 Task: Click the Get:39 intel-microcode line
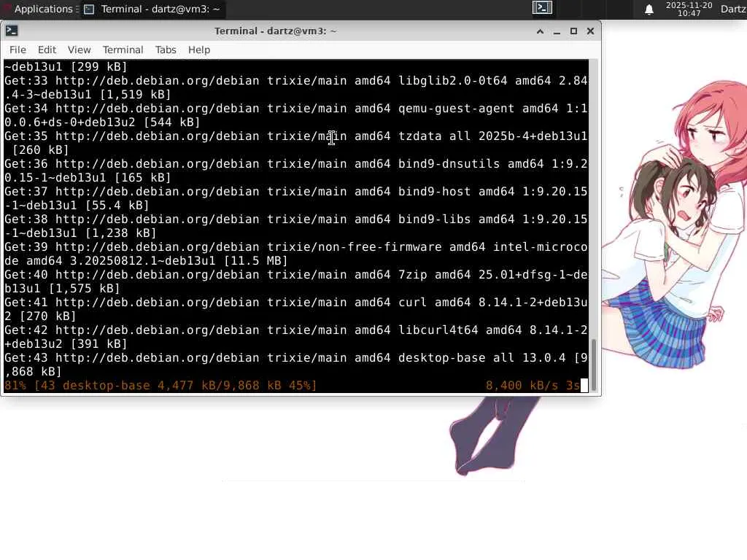click(x=296, y=254)
